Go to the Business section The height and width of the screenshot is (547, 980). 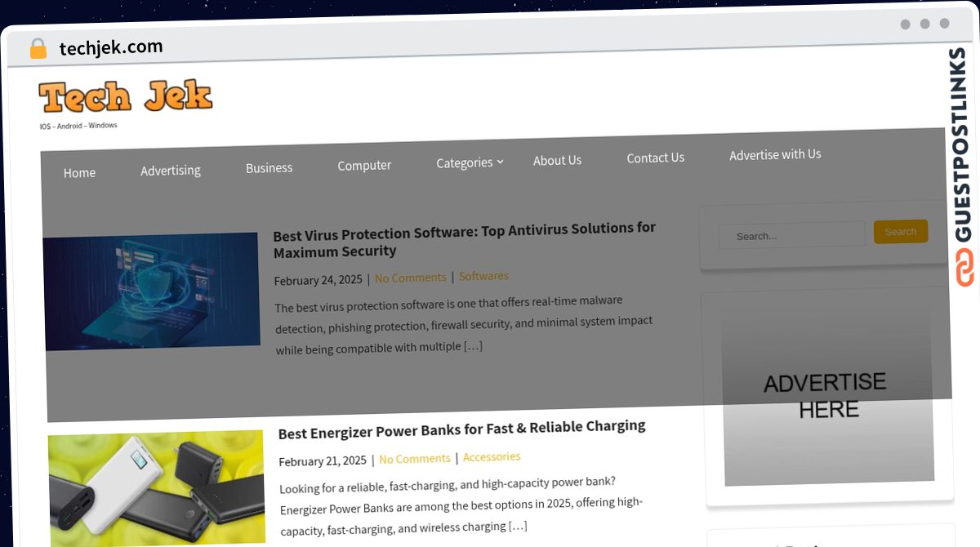269,168
